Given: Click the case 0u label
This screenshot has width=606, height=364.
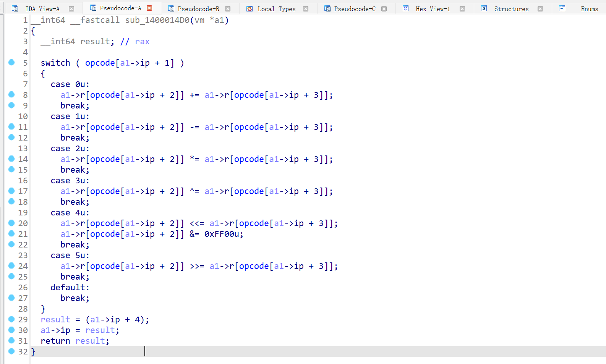Looking at the screenshot, I should [70, 84].
